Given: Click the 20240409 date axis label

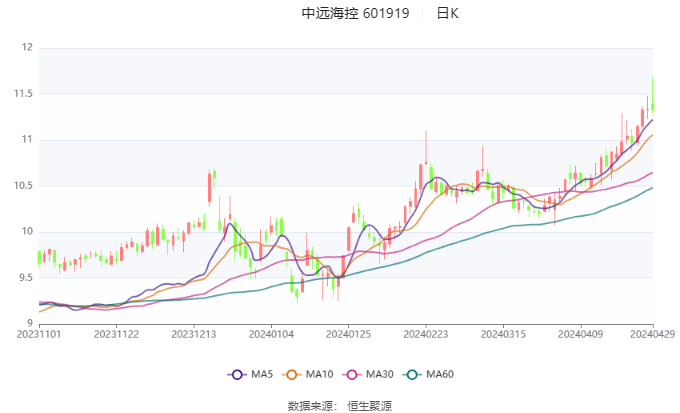Looking at the screenshot, I should point(580,334).
